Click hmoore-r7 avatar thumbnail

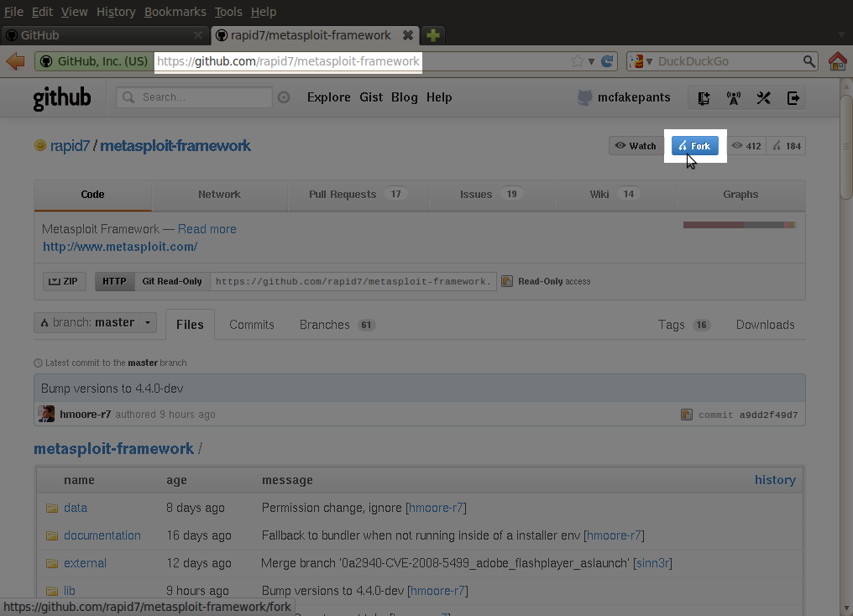click(x=46, y=414)
